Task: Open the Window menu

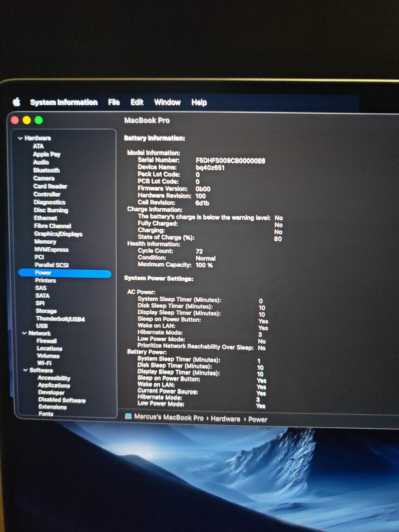Action: tap(167, 102)
